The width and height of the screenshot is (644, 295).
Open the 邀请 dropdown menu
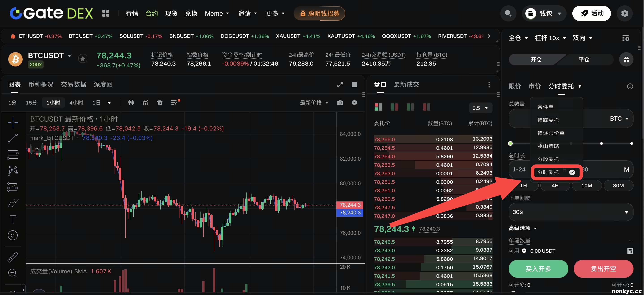pyautogui.click(x=247, y=13)
